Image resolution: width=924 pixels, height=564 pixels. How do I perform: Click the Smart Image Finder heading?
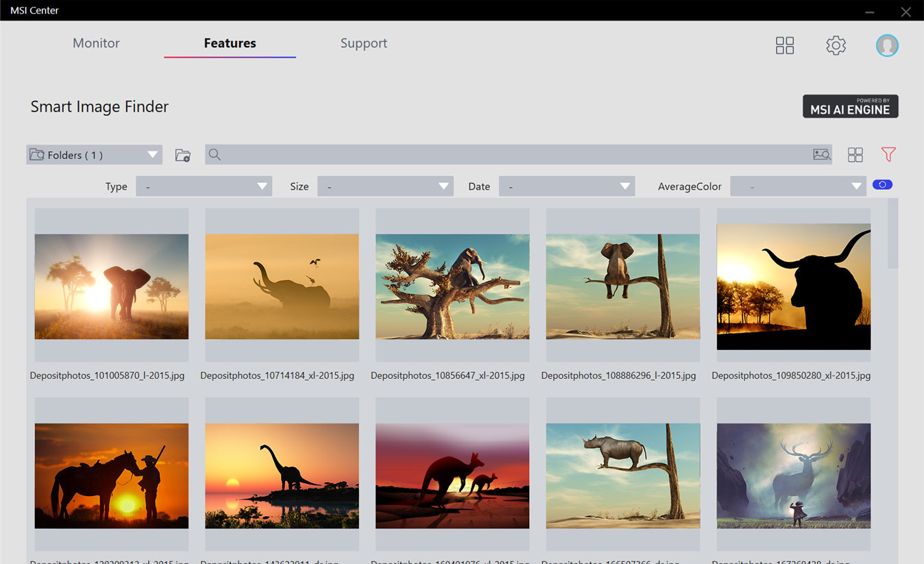click(x=99, y=106)
